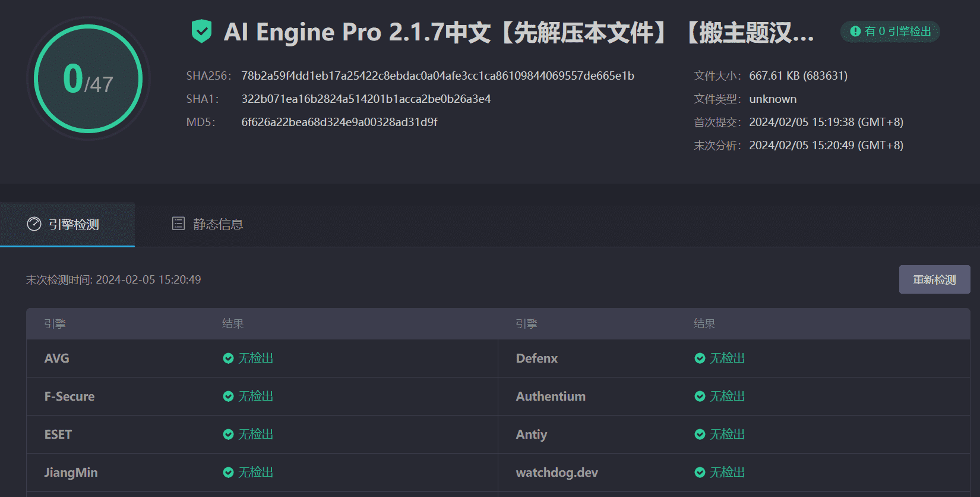Select the SHA256 hash value
Viewport: 980px width, 497px height.
point(438,76)
